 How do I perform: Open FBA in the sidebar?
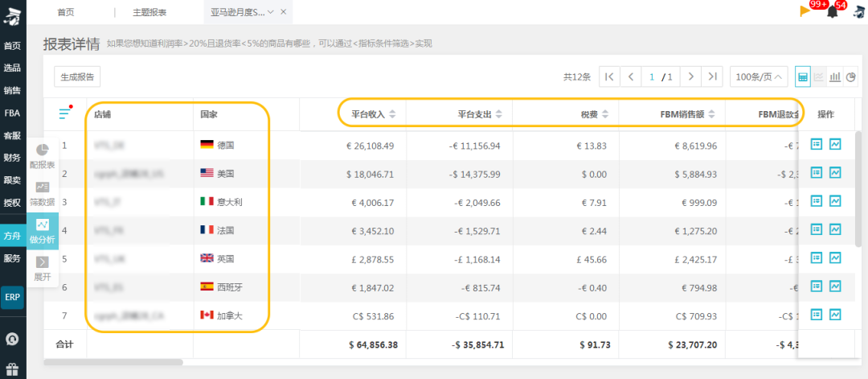click(x=12, y=113)
